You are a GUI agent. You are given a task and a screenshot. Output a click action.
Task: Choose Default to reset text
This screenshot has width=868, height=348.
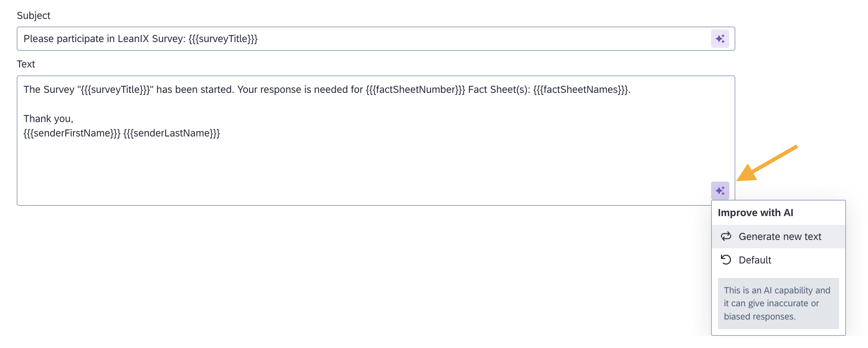pos(778,260)
